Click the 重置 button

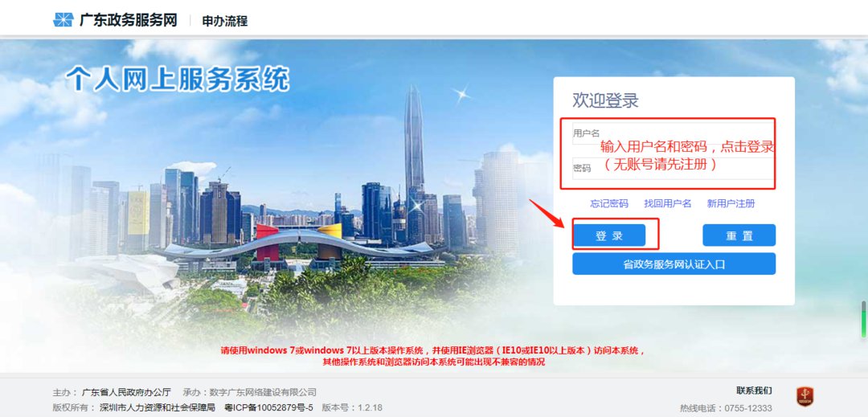739,235
